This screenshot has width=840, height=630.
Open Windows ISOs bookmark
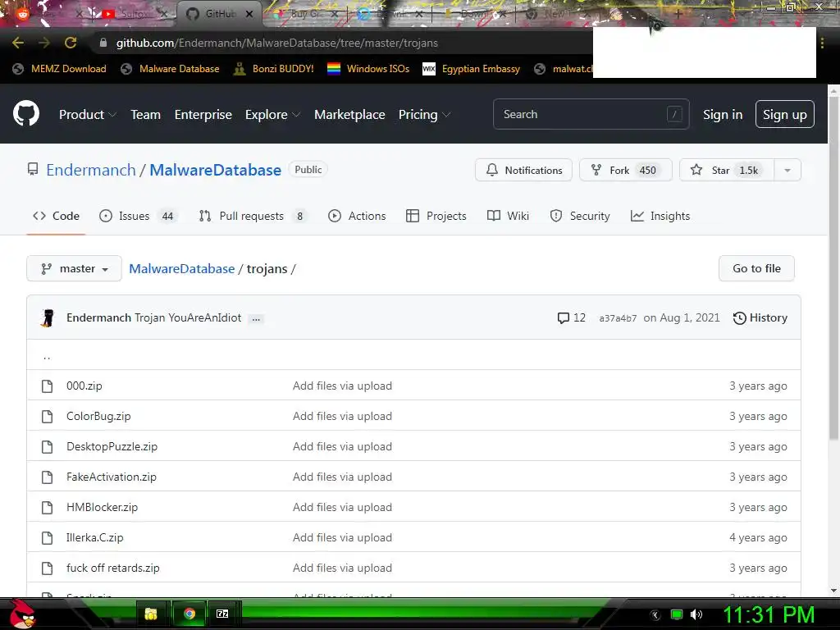coord(368,69)
